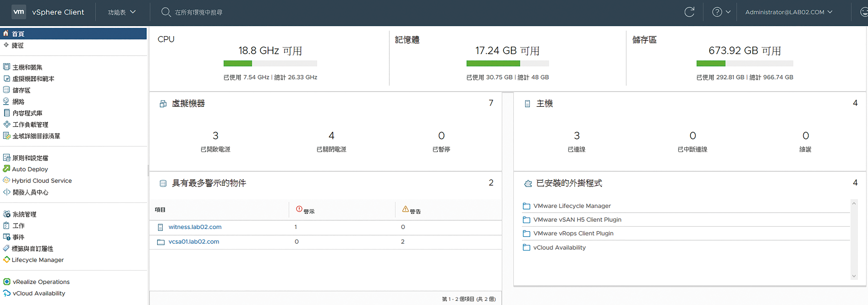868x305 pixels.
Task: Click the 4 已關閉電源 VM count
Action: [x=331, y=136]
